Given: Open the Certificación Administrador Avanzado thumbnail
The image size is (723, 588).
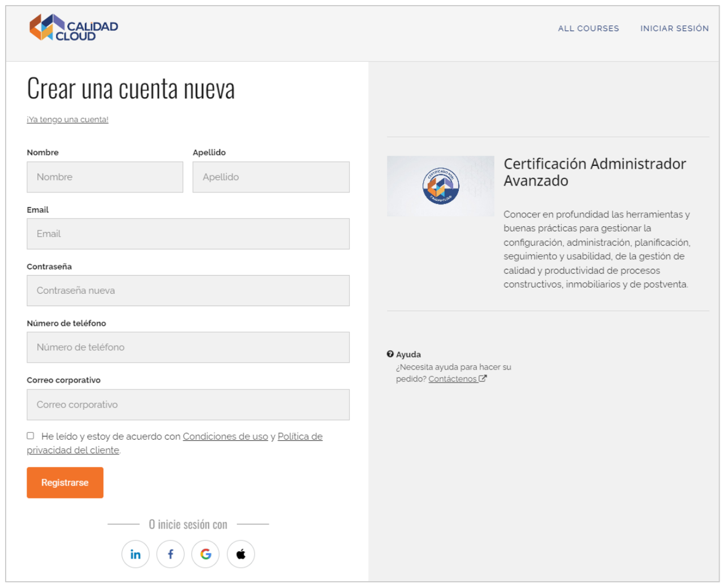Looking at the screenshot, I should pos(440,185).
